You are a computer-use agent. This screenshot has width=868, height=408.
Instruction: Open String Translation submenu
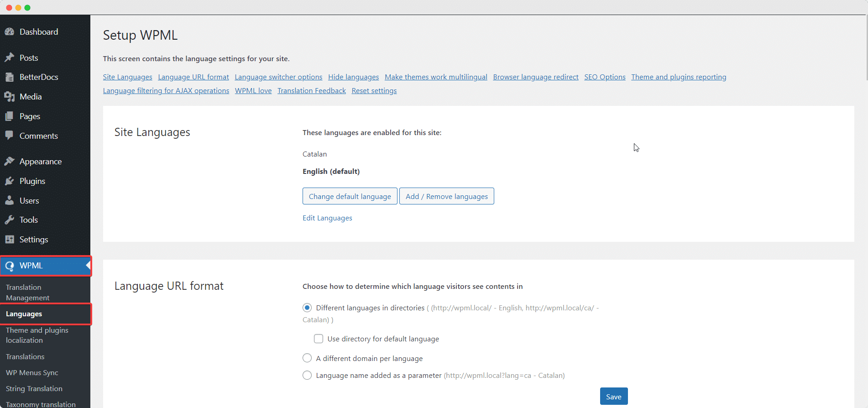click(34, 388)
